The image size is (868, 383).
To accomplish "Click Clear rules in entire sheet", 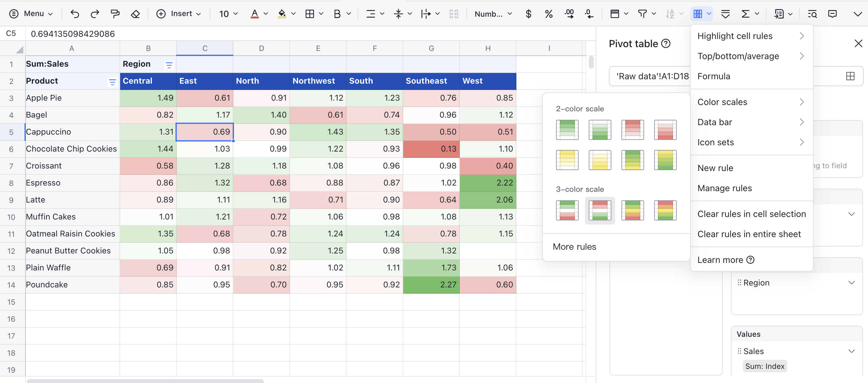I will click(x=749, y=234).
